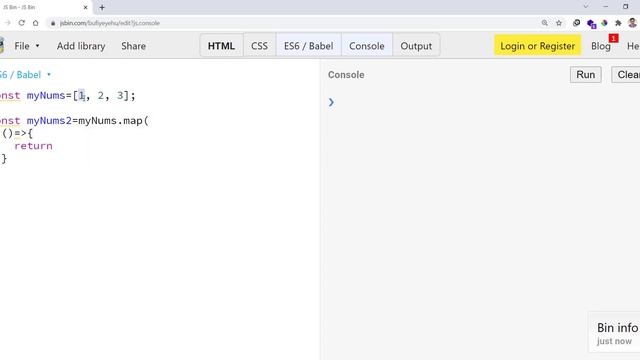The height and width of the screenshot is (360, 640).
Task: Open a new browser tab with plus icon
Action: pos(102,7)
